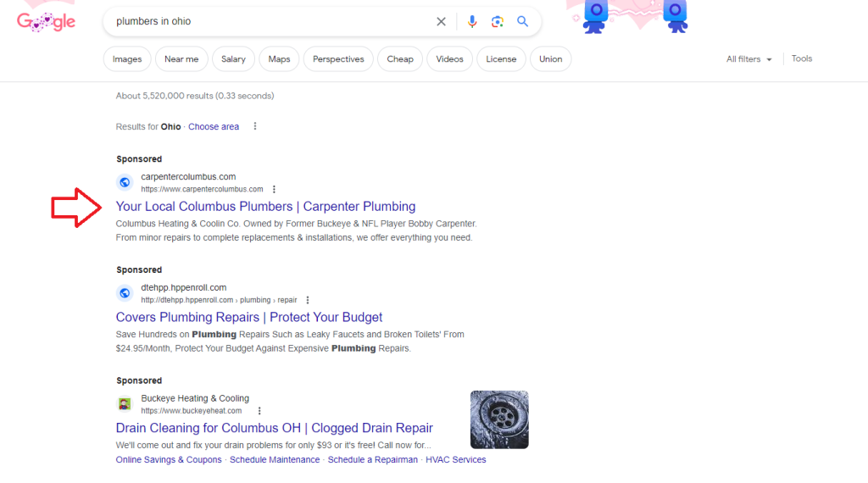This screenshot has height=483, width=868.
Task: Click the magnifying glass search button
Action: click(523, 22)
